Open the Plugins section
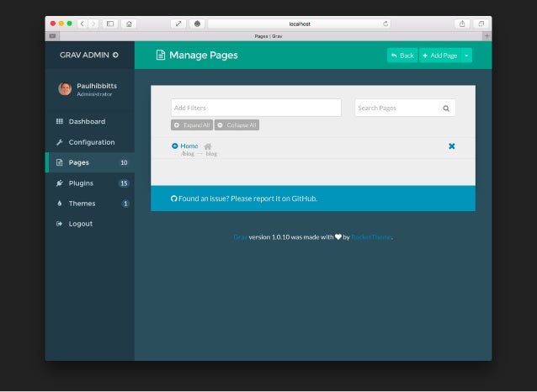 click(90, 183)
